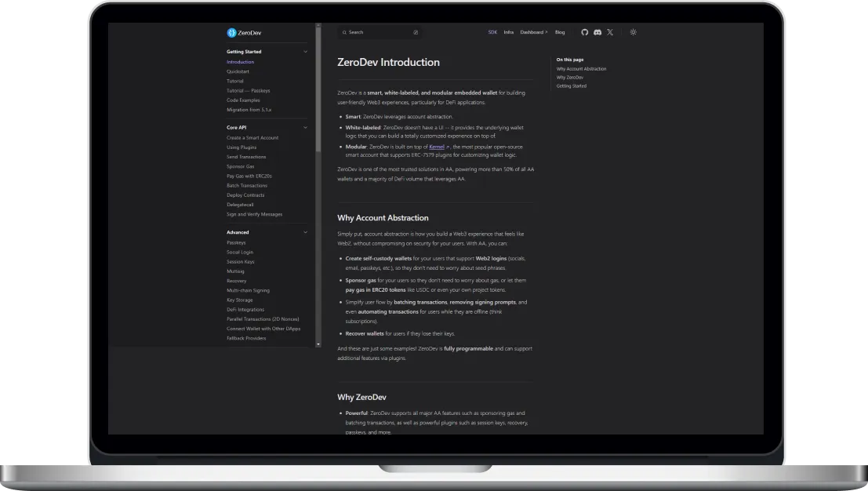The height and width of the screenshot is (491, 868).
Task: Collapse the Getting Started section chevron
Action: (305, 52)
